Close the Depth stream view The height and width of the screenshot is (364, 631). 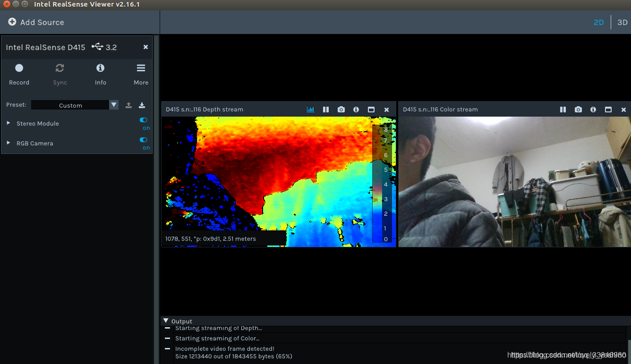tap(386, 110)
